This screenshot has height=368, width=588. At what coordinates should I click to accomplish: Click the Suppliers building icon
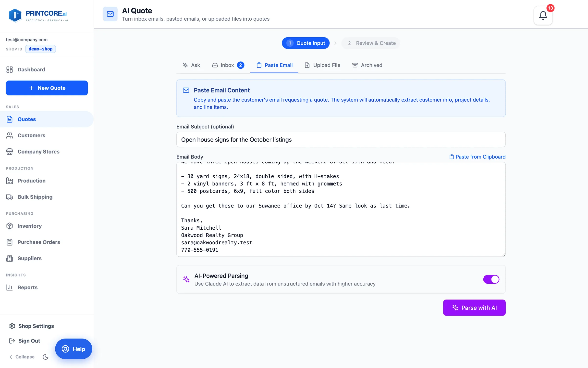10,258
